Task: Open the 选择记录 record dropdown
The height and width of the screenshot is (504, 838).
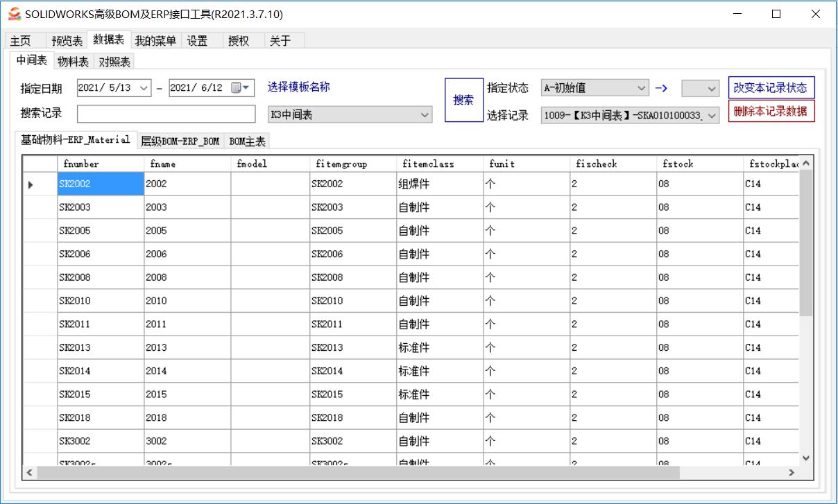Action: 712,116
